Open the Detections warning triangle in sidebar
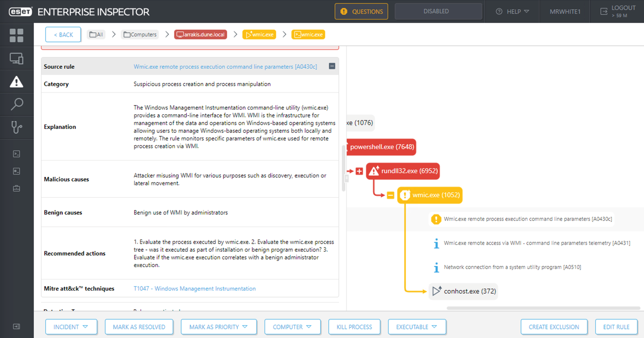Image resolution: width=644 pixels, height=338 pixels. (x=17, y=82)
